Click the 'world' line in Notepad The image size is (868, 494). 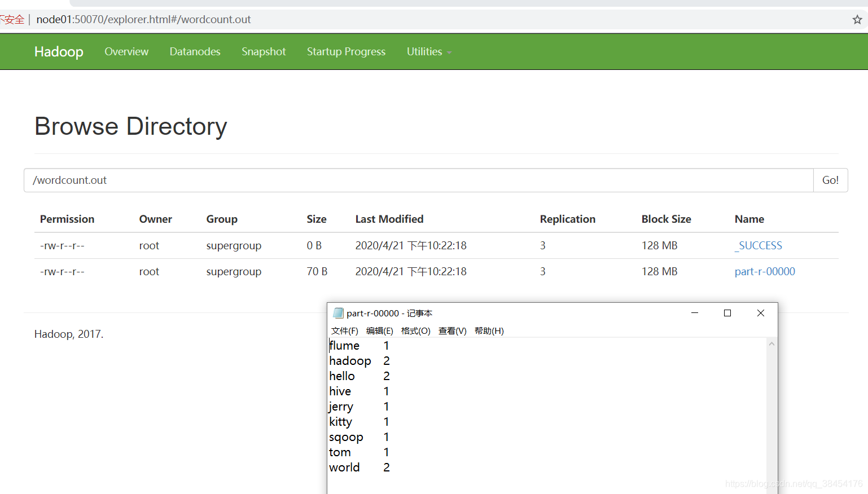[360, 467]
